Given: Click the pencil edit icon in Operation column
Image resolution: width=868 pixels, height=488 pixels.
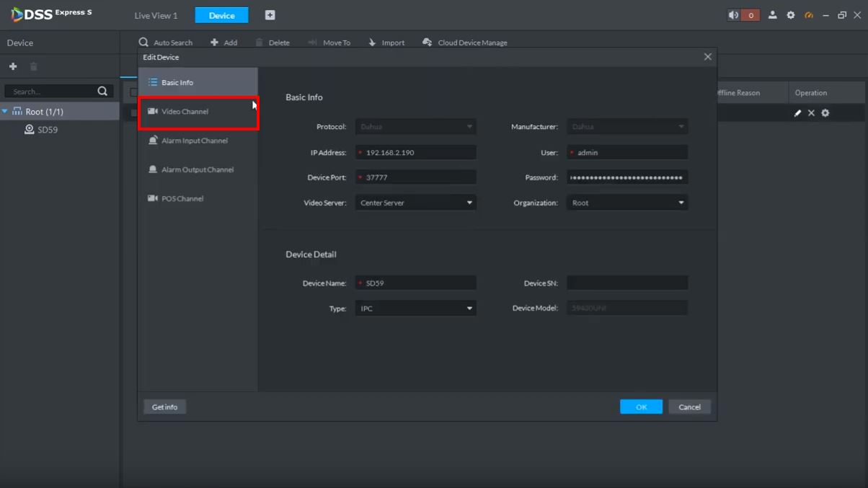Looking at the screenshot, I should (797, 113).
